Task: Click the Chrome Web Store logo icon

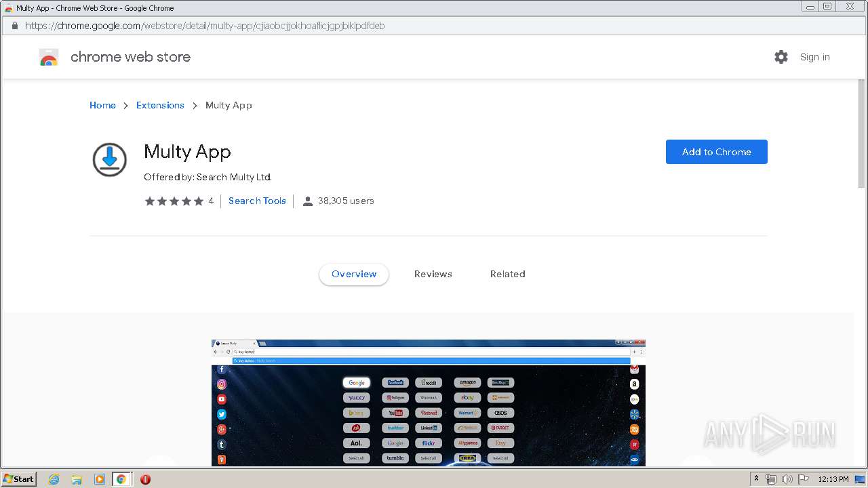Action: [x=49, y=58]
